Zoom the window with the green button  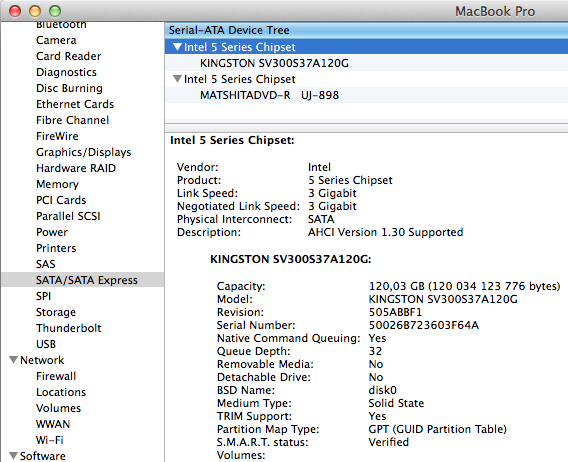(x=55, y=11)
